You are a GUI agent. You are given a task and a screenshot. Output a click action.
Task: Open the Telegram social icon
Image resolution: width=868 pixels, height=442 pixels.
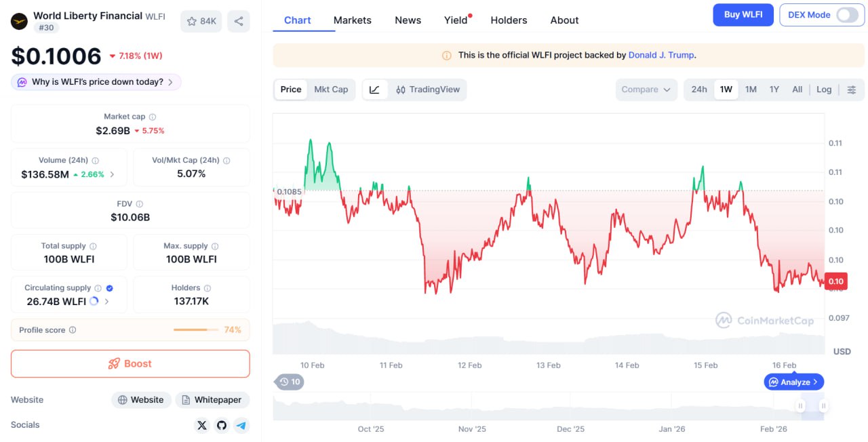[x=241, y=425]
